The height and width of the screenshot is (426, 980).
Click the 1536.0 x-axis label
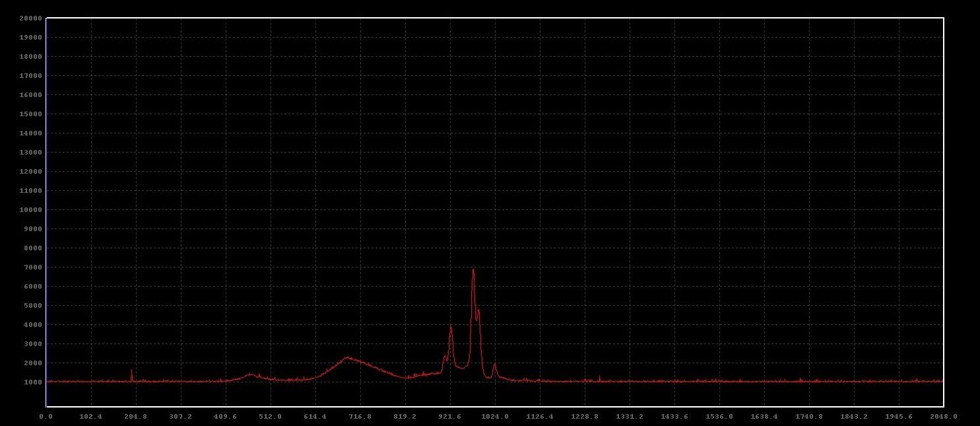(x=719, y=417)
